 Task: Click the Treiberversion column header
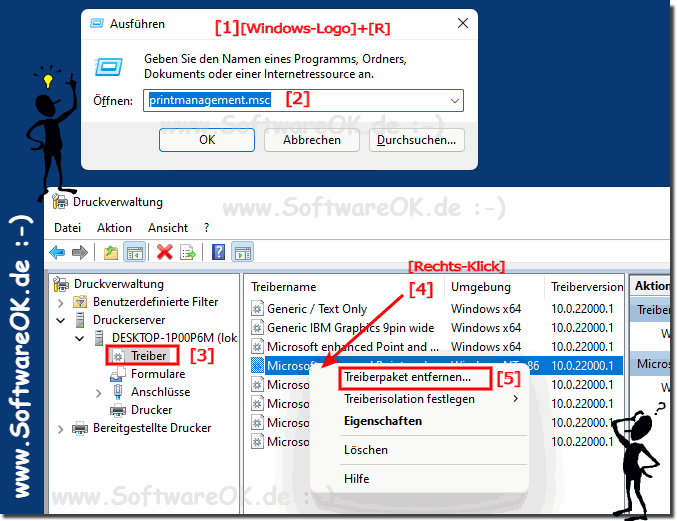click(x=587, y=287)
